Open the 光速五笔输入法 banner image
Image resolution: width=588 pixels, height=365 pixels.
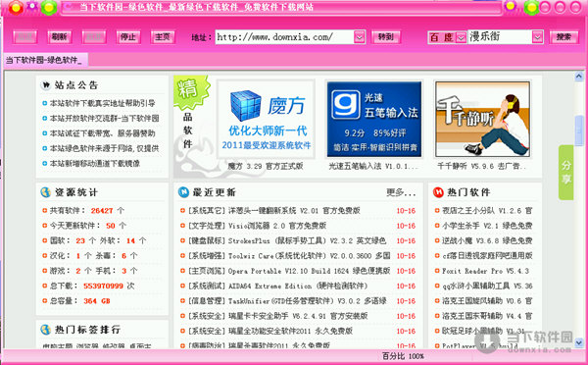(x=374, y=120)
